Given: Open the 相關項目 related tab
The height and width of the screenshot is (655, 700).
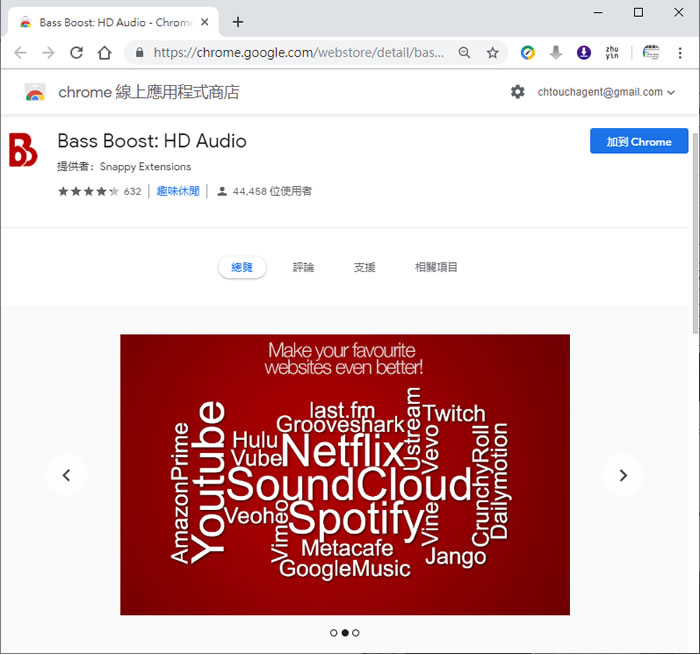Looking at the screenshot, I should coord(436,267).
